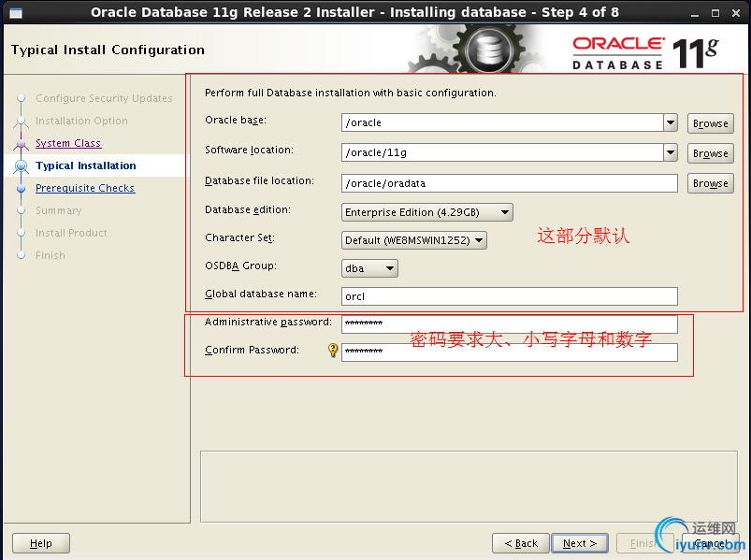Viewport: 751px width, 560px height.
Task: Click the 'OSDBA Group:' label
Action: point(241,266)
